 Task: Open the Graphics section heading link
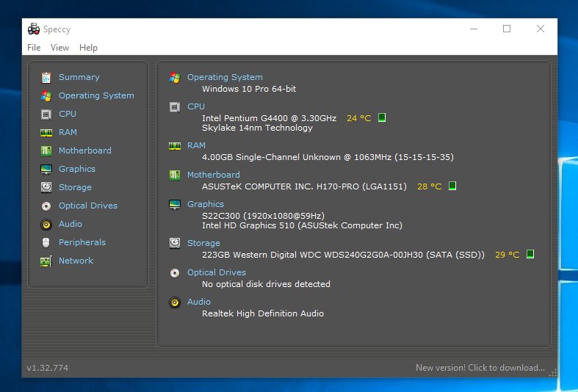[206, 204]
